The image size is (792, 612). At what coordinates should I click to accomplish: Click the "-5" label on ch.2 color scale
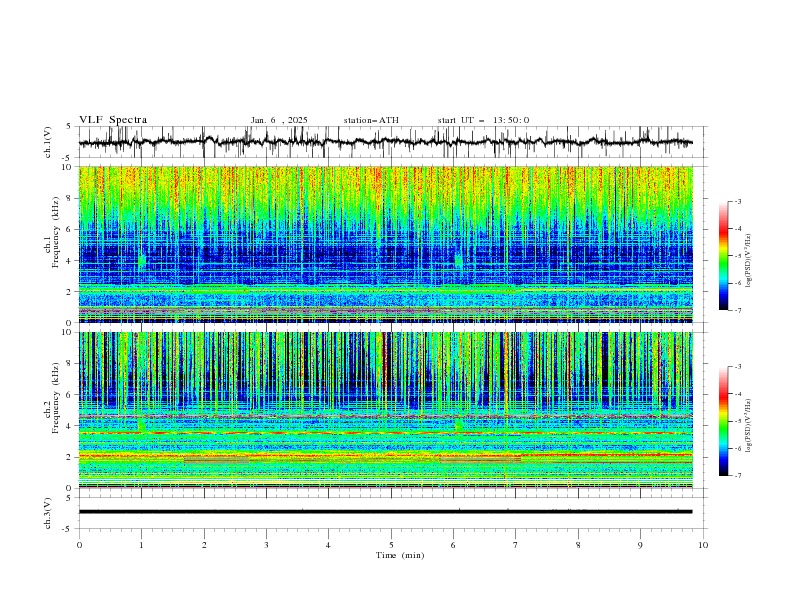point(738,421)
